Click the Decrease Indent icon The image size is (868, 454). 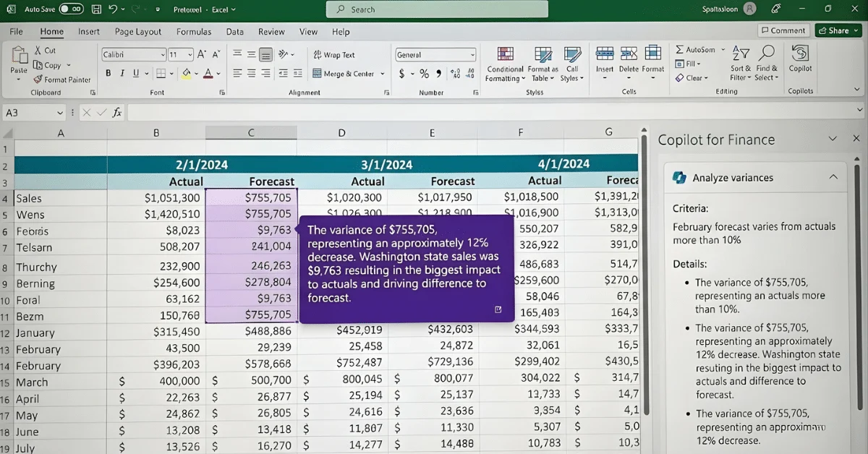(x=283, y=73)
